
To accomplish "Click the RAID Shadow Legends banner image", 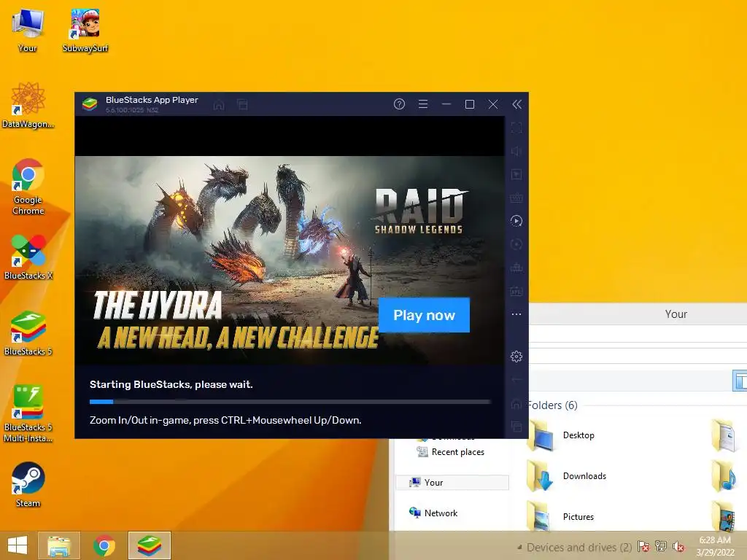I will click(x=290, y=260).
